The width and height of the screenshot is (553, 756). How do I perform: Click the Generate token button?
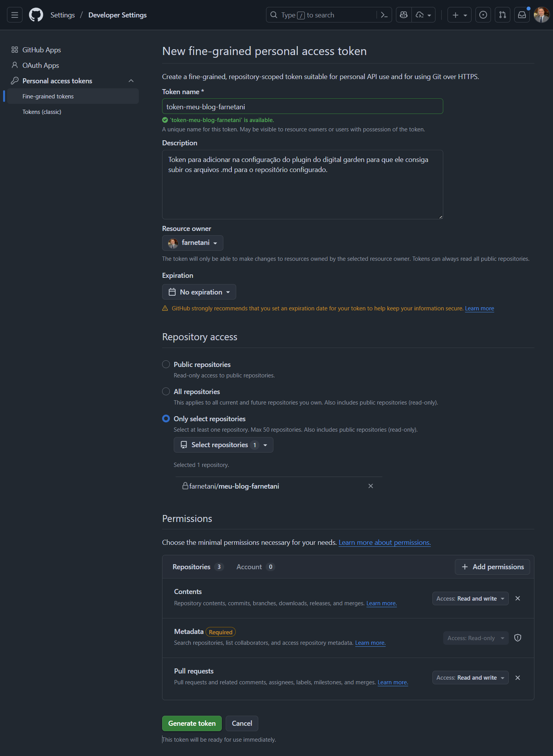(192, 723)
